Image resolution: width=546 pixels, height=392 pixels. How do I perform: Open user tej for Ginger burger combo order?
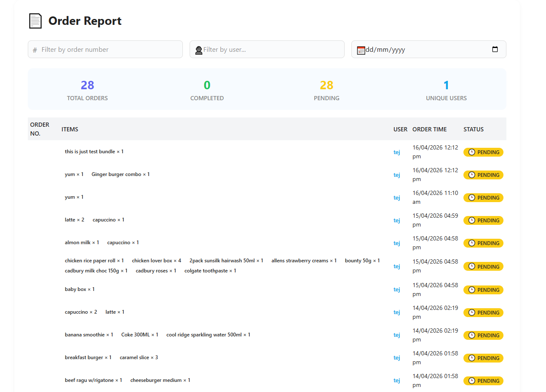coord(397,175)
